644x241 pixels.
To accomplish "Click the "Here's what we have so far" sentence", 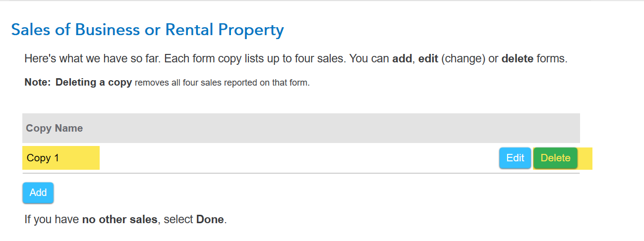I will click(x=92, y=59).
